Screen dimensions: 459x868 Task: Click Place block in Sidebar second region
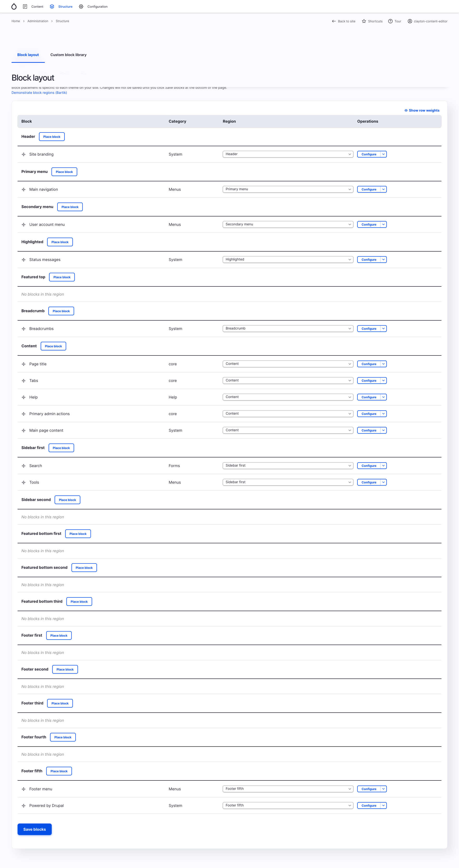click(67, 500)
